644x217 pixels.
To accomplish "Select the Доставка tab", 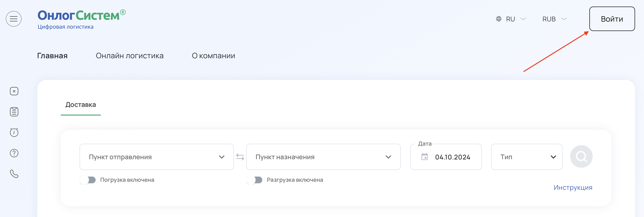I will (x=80, y=105).
